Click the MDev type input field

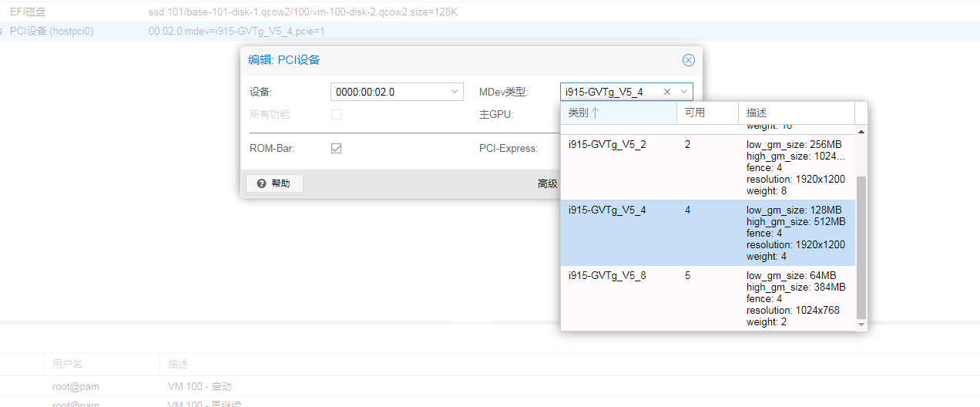611,92
